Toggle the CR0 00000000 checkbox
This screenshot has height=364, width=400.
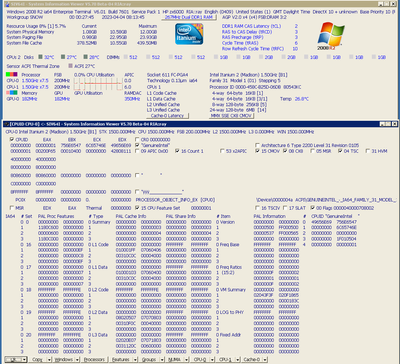click(137, 139)
